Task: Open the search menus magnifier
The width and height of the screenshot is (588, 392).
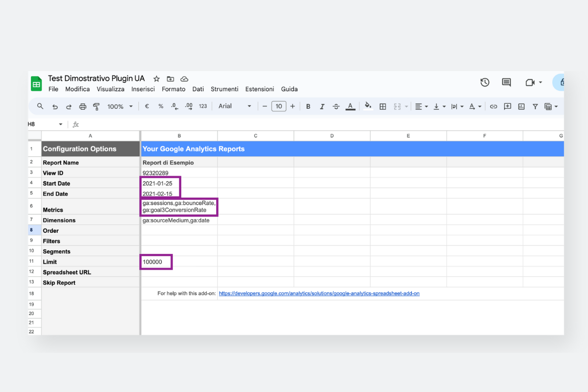Action: (x=40, y=106)
